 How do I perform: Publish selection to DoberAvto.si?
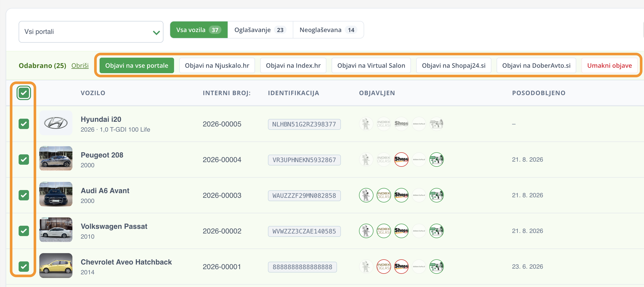tap(536, 66)
